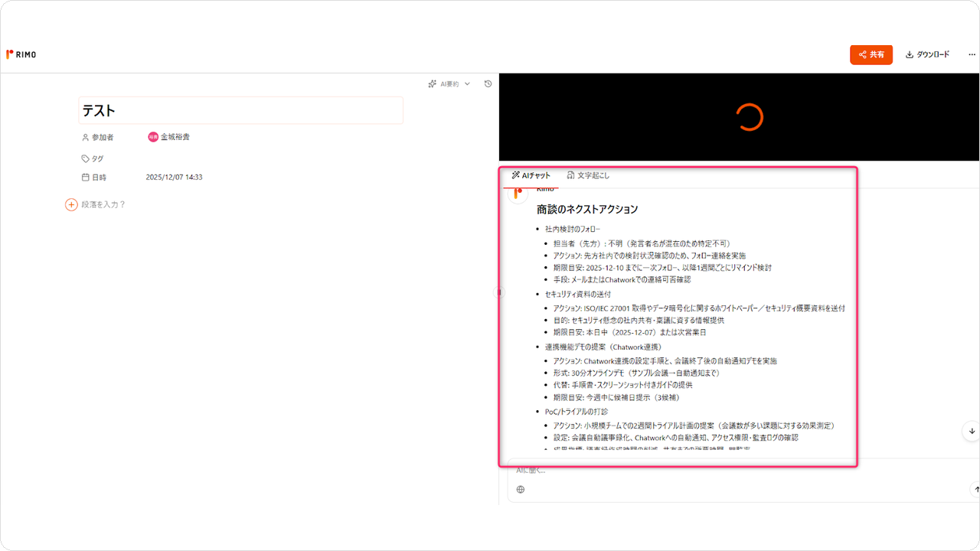The height and width of the screenshot is (551, 980).
Task: Click the globe icon in chat input
Action: (521, 489)
